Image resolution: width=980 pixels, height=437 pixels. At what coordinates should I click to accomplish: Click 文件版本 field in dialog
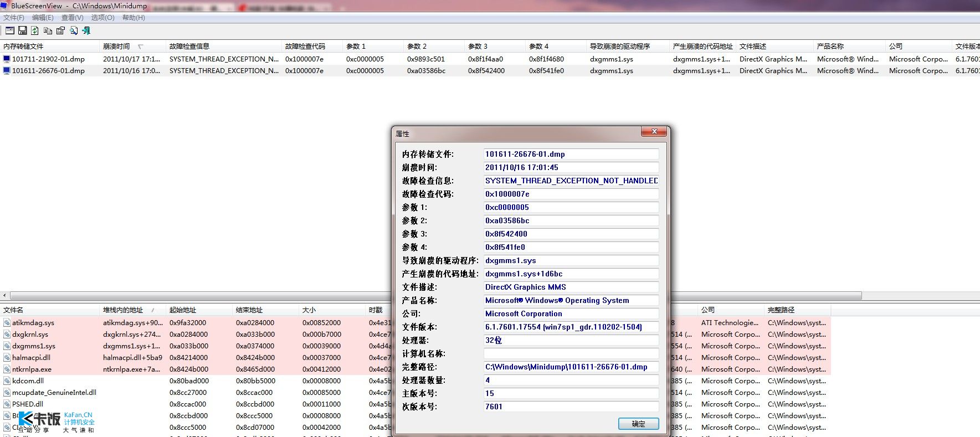(x=571, y=327)
